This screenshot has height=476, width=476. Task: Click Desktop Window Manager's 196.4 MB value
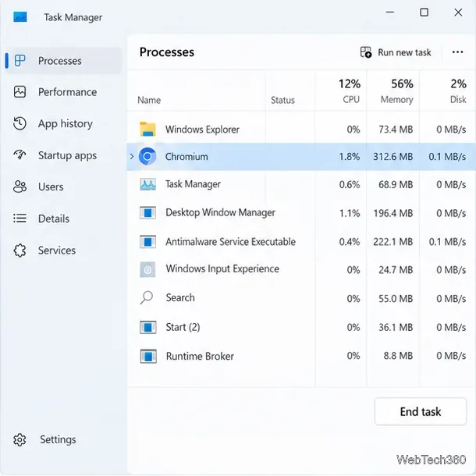coord(393,213)
